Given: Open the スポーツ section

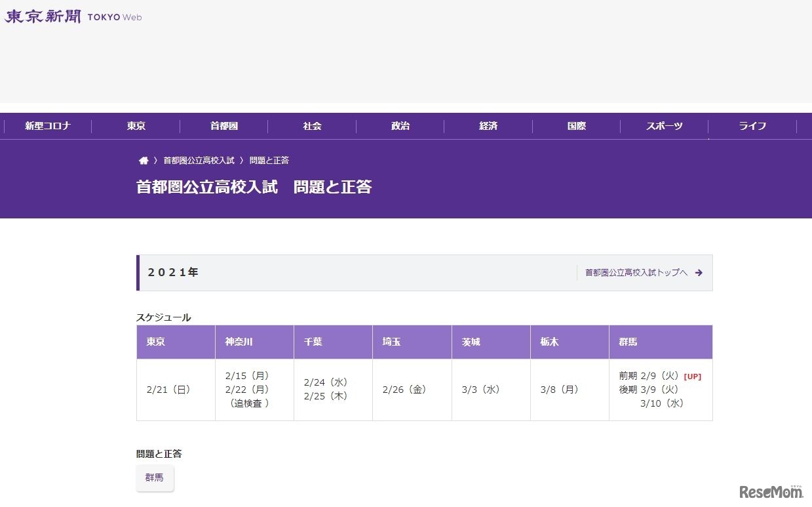Looking at the screenshot, I should [664, 126].
